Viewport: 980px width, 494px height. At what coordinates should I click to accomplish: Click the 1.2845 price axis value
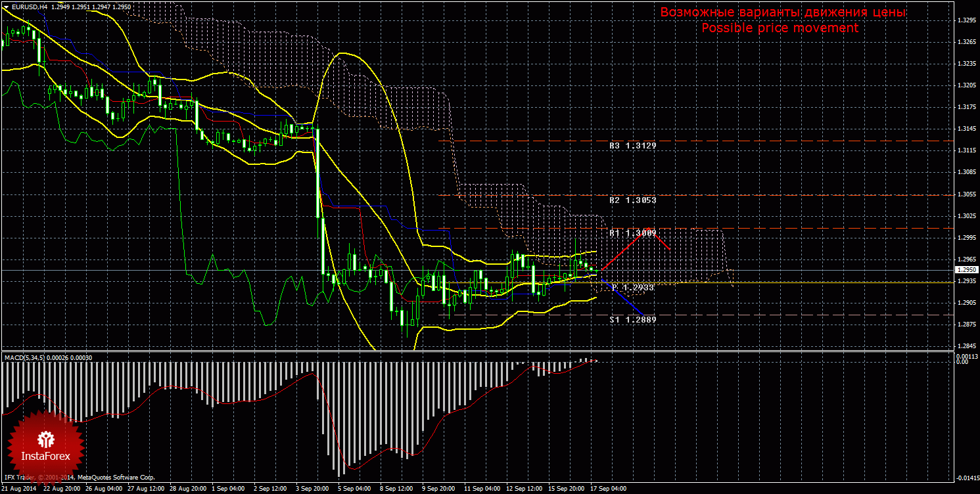pos(966,346)
